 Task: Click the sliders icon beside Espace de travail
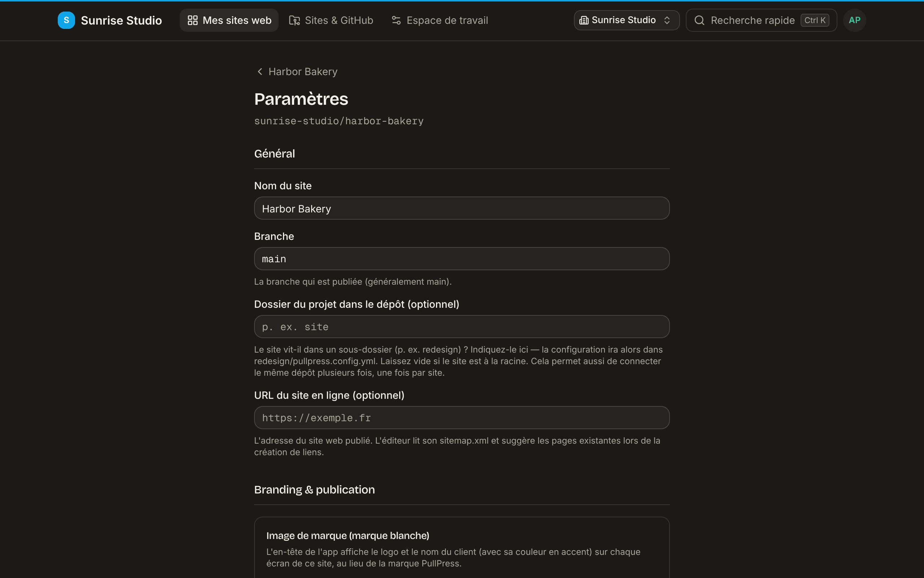point(396,20)
